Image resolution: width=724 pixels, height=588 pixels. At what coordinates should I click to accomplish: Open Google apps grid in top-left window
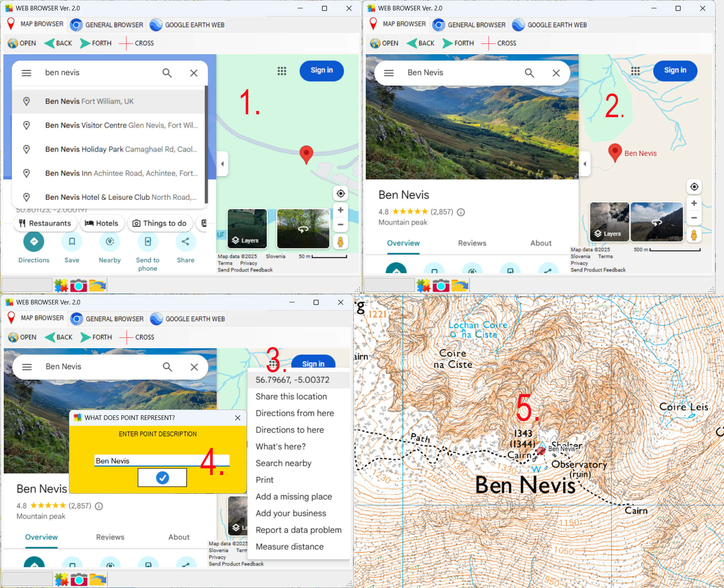click(282, 71)
